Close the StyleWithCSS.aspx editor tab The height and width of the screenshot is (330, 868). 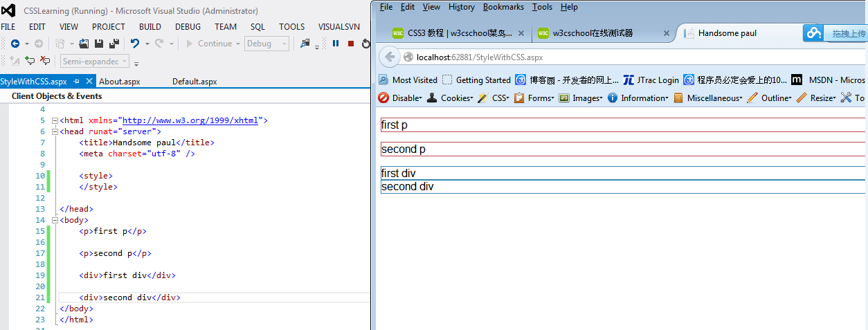(90, 82)
